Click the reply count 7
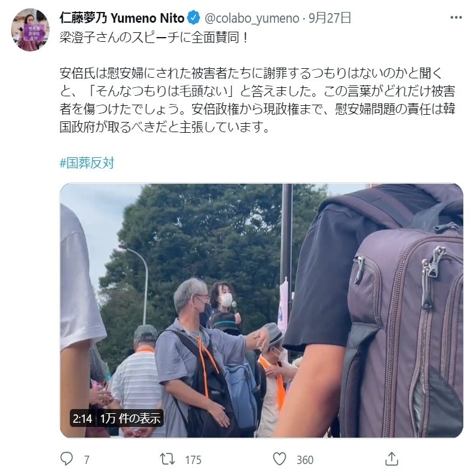The height and width of the screenshot is (476, 476). (x=87, y=460)
